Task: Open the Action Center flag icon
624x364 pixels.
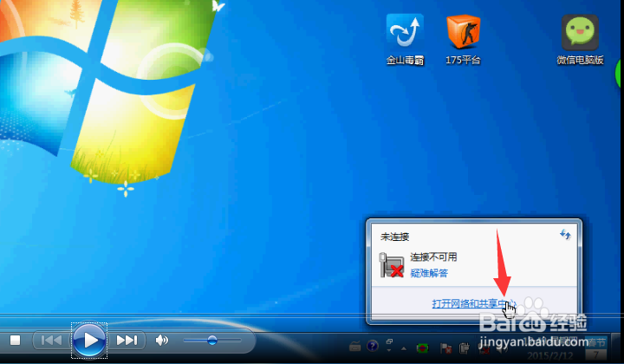Action: pyautogui.click(x=445, y=348)
